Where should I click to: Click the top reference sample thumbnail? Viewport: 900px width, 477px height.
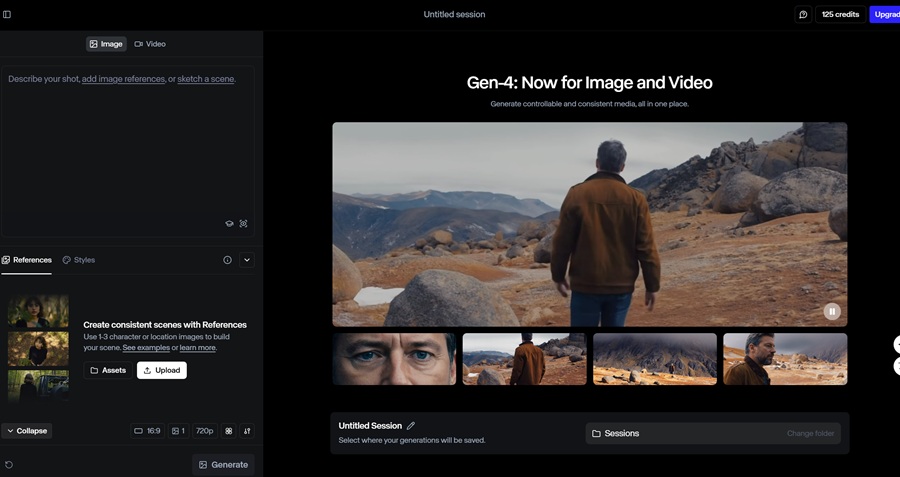point(38,311)
